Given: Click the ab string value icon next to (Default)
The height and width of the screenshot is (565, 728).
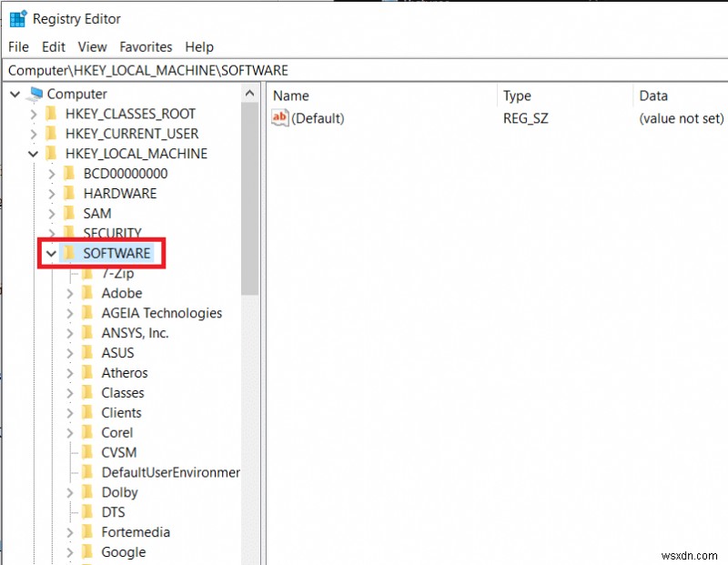Looking at the screenshot, I should [279, 117].
